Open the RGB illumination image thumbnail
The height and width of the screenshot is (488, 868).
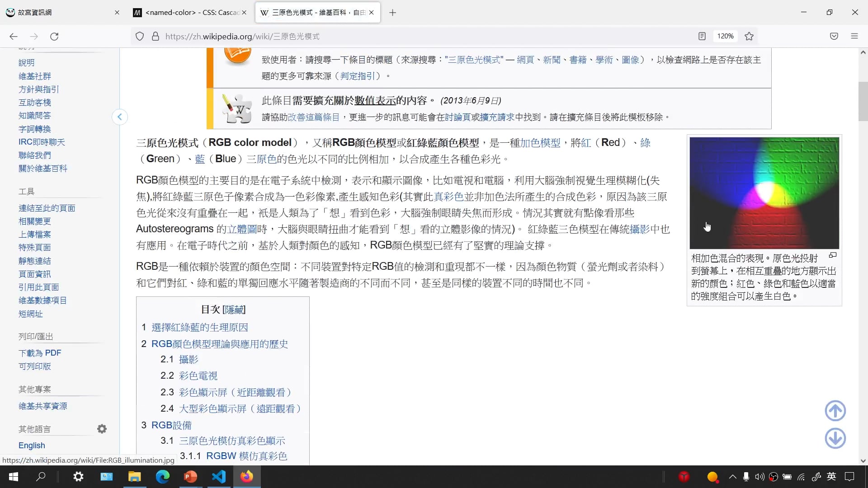point(764,193)
